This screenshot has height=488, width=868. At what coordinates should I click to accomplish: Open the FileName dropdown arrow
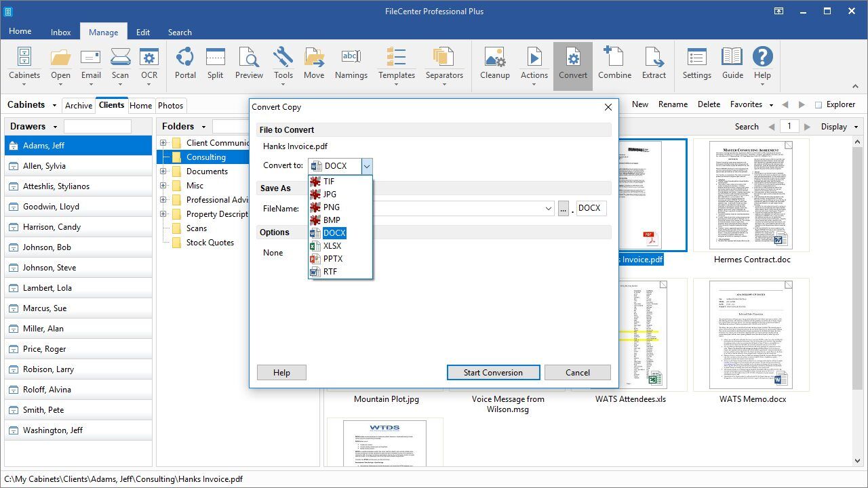(549, 209)
